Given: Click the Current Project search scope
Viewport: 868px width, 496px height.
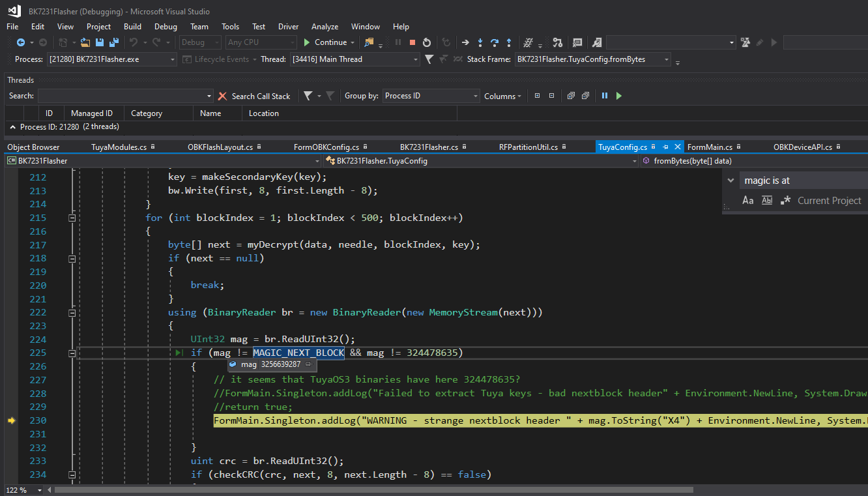Looking at the screenshot, I should (x=829, y=201).
